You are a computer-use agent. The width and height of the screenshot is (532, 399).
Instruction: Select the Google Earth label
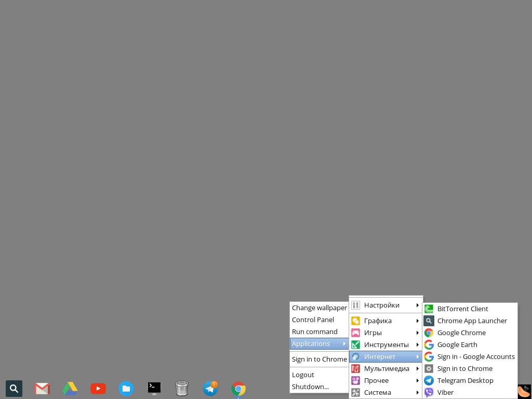pyautogui.click(x=457, y=345)
